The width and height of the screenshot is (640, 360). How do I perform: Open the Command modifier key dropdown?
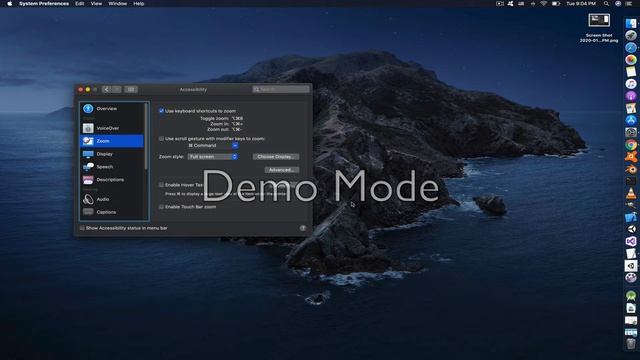pyautogui.click(x=213, y=145)
